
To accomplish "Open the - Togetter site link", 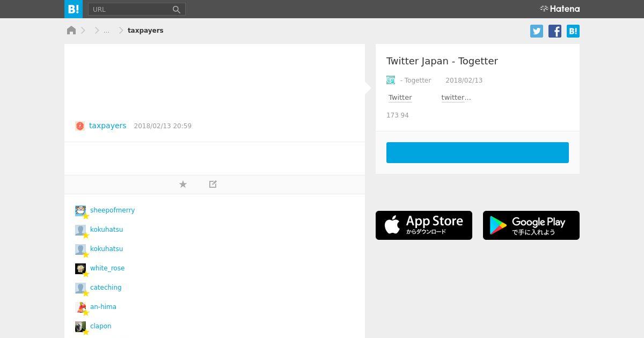I will 416,80.
